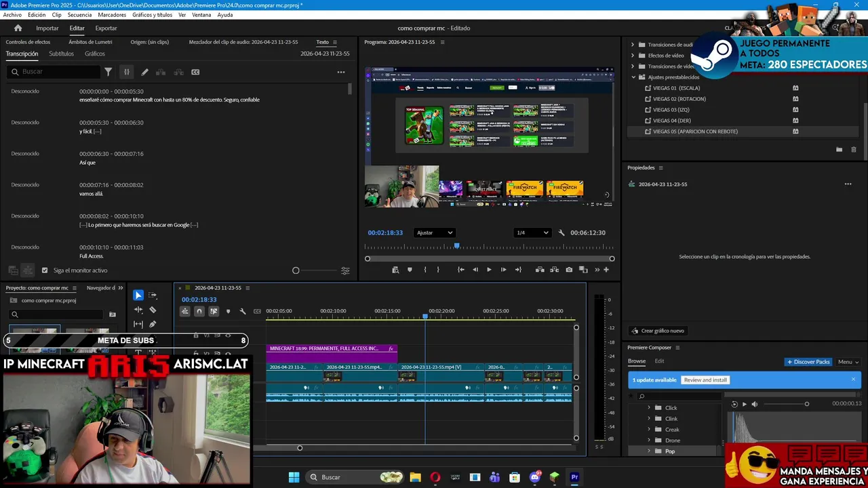Screen dimensions: 868x488
Task: Open the Ajustar zoom level dropdown
Action: click(x=434, y=232)
